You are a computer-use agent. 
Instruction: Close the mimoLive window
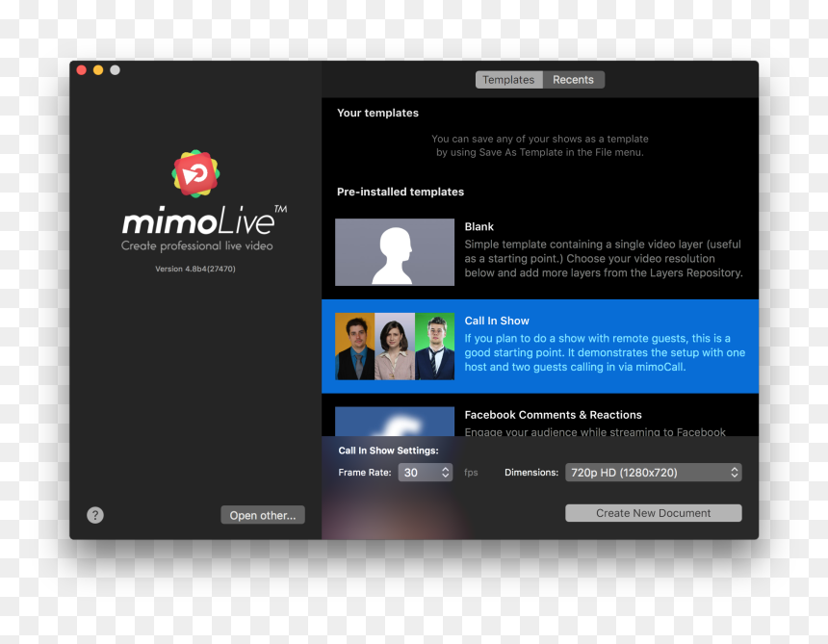click(81, 70)
